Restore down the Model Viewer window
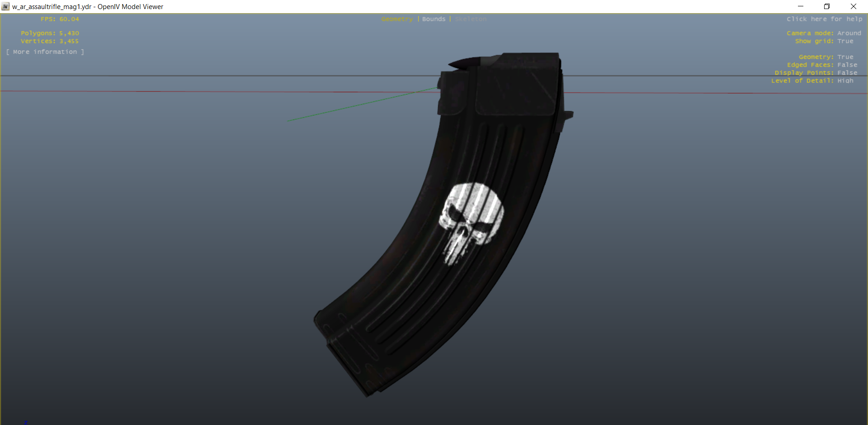The width and height of the screenshot is (868, 425). [827, 6]
